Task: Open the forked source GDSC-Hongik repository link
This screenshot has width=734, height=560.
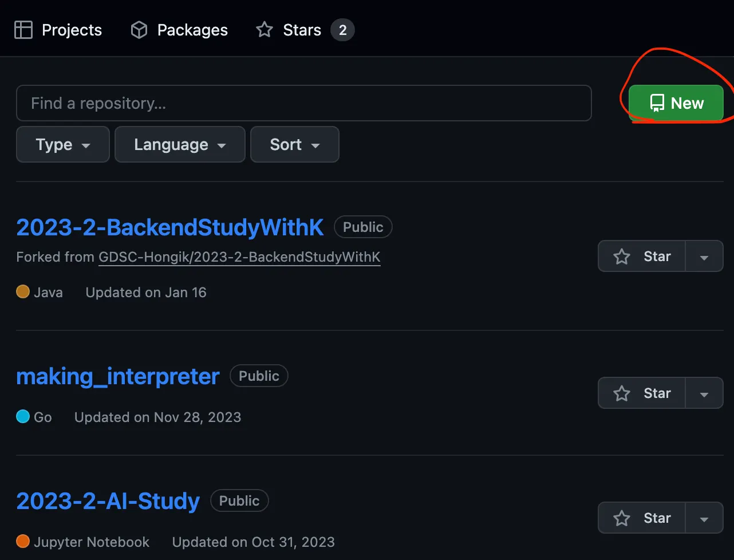Action: click(239, 257)
